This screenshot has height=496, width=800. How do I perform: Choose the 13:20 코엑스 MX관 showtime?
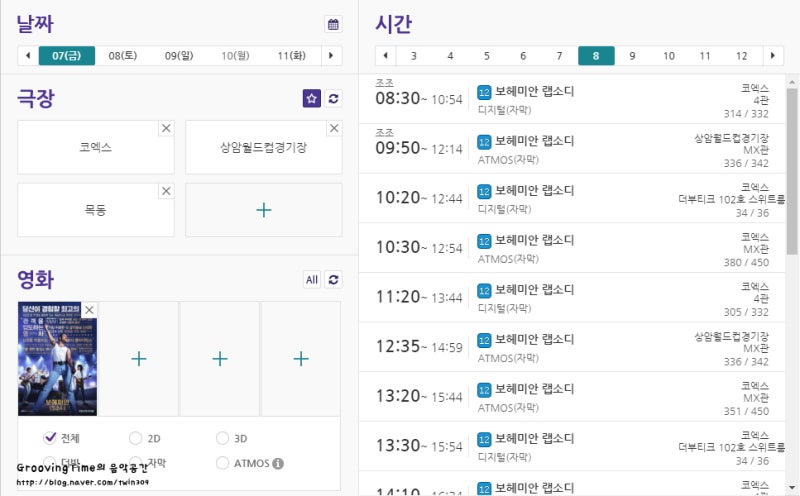[572, 396]
